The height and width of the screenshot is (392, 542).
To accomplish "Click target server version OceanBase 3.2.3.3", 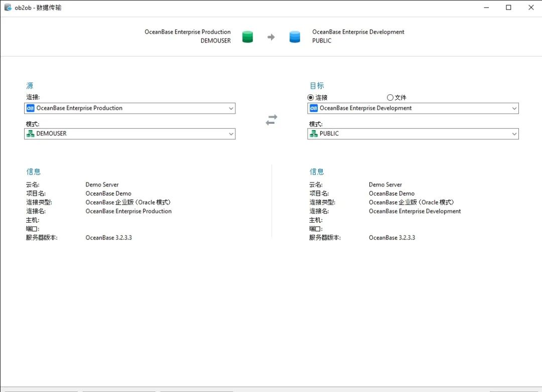I will click(x=392, y=238).
